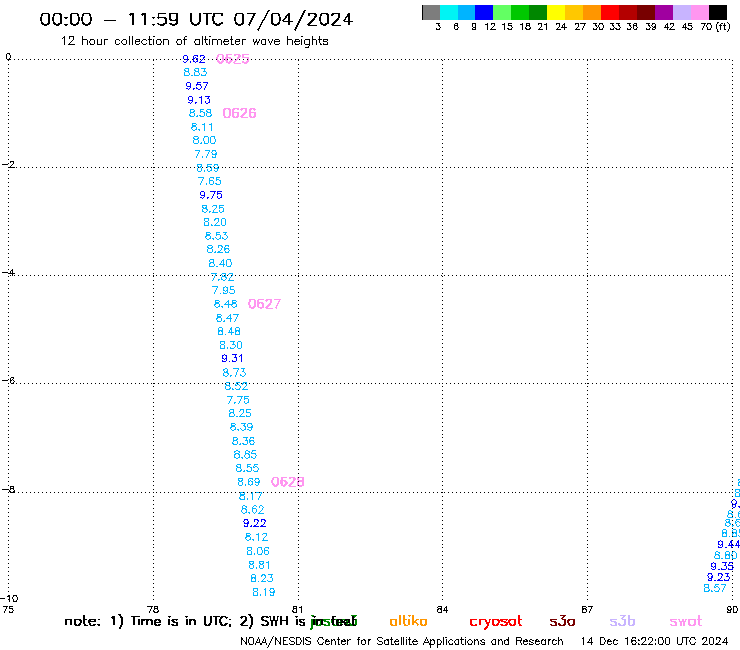Click the 0627 pink time label

click(264, 304)
